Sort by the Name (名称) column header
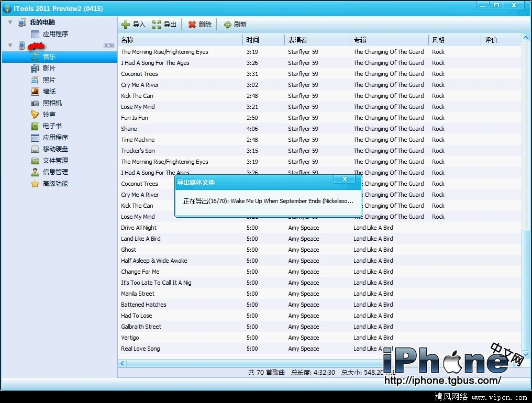This screenshot has width=532, height=403. 127,40
